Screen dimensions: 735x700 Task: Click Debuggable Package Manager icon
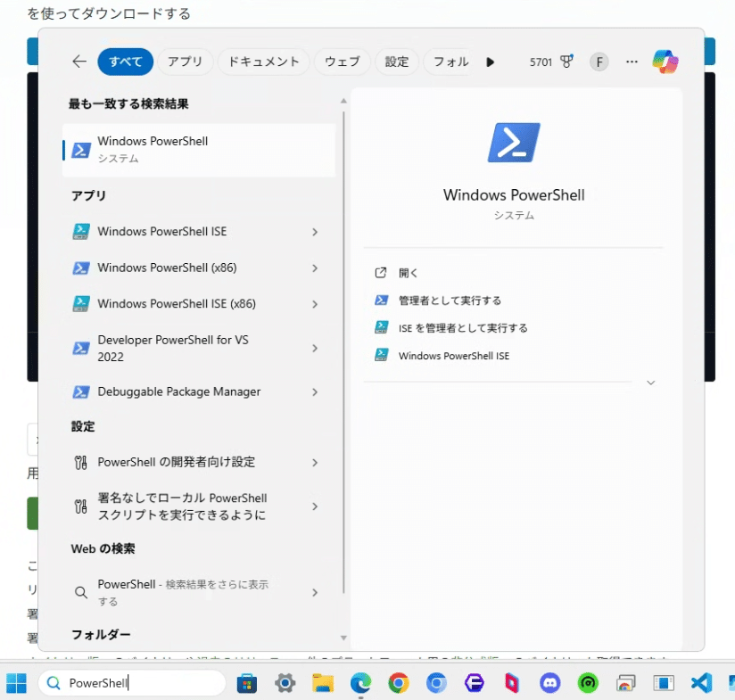click(x=81, y=391)
